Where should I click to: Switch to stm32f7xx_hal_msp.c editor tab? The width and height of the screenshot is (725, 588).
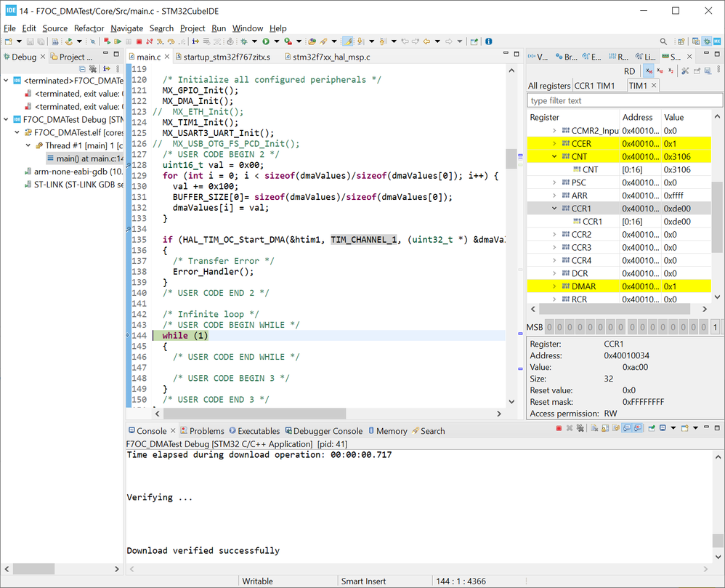pos(328,57)
